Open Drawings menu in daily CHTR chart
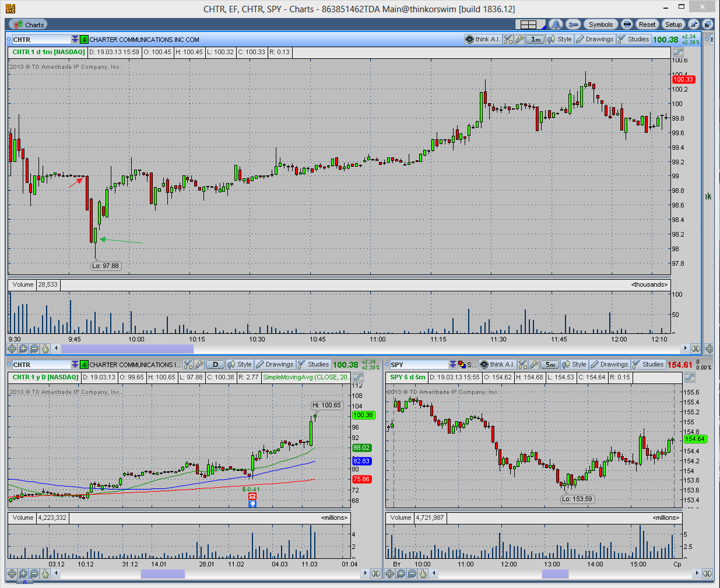The width and height of the screenshot is (720, 588). [x=275, y=364]
